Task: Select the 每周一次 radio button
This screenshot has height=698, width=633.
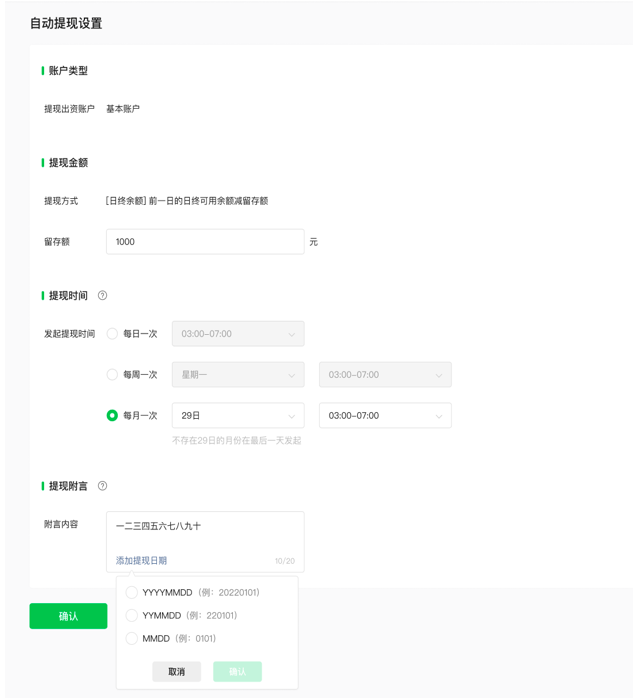Action: pyautogui.click(x=112, y=374)
